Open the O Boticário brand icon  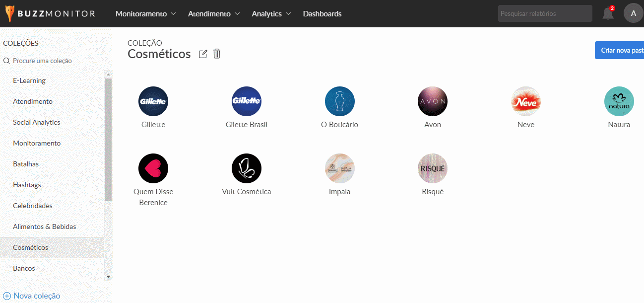pos(339,101)
